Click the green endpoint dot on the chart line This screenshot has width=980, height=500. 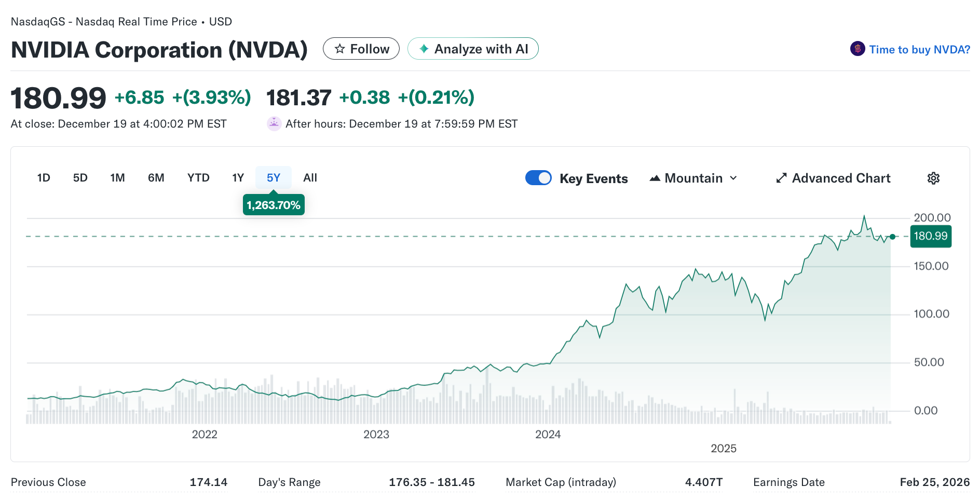[892, 237]
